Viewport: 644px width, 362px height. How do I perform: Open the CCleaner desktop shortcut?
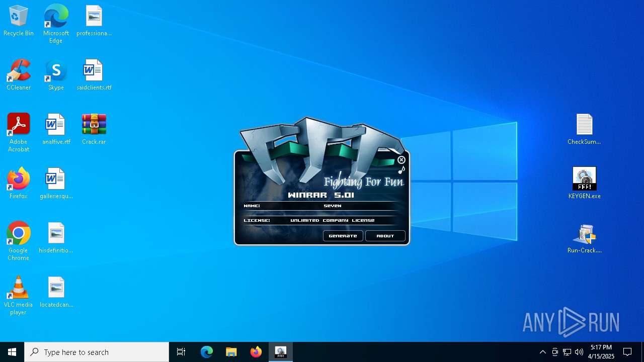[x=19, y=75]
